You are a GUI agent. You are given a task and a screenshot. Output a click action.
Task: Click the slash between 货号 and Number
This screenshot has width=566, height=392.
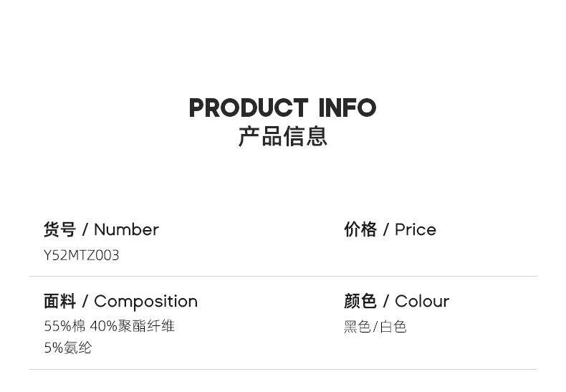point(85,229)
